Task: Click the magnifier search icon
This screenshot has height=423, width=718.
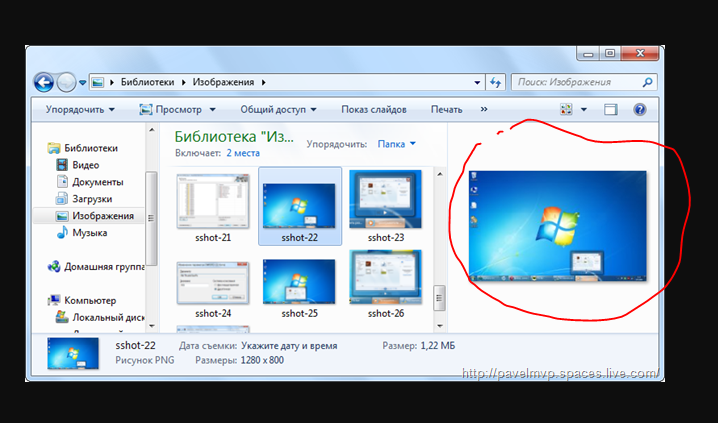Action: point(647,82)
